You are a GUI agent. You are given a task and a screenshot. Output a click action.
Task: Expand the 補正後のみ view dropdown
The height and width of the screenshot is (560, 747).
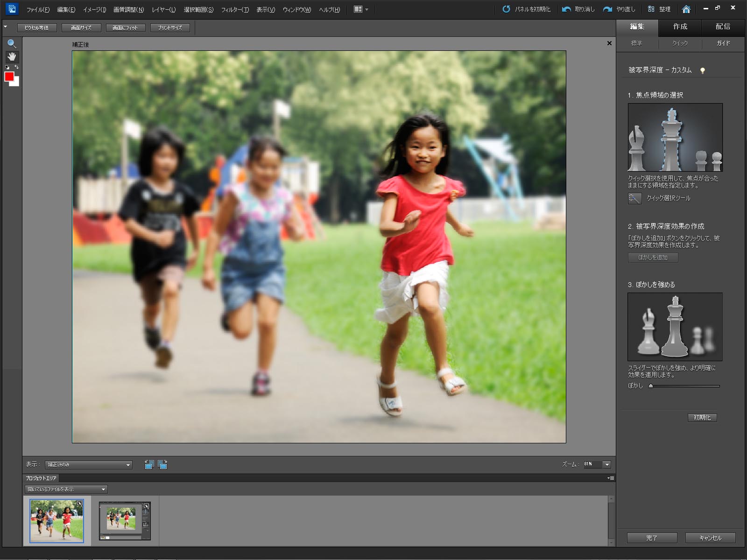tap(89, 465)
